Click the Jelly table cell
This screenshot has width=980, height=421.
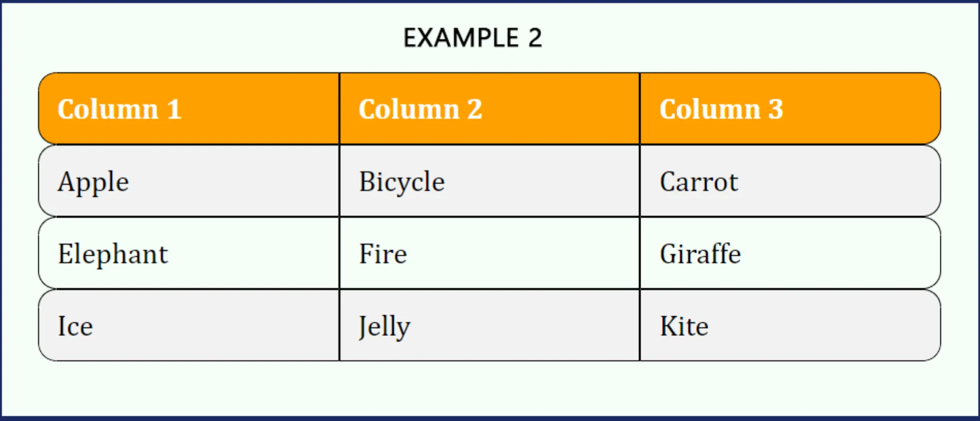(x=489, y=326)
